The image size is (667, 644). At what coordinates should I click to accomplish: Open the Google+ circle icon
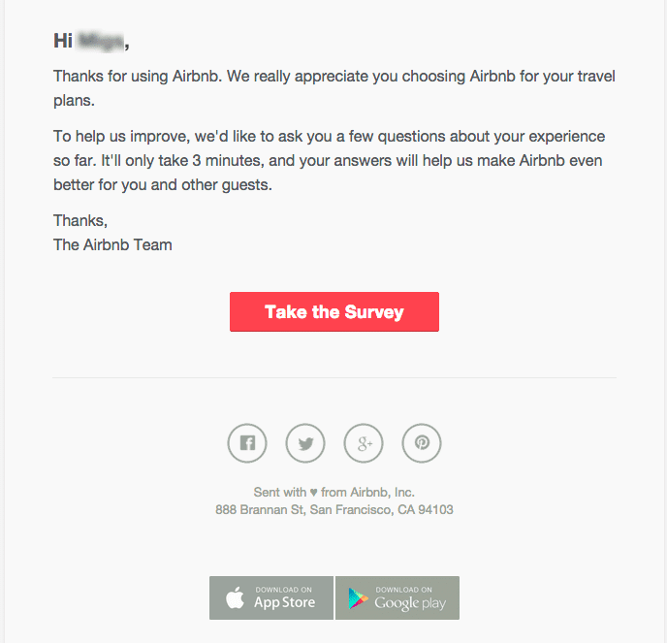pos(364,443)
